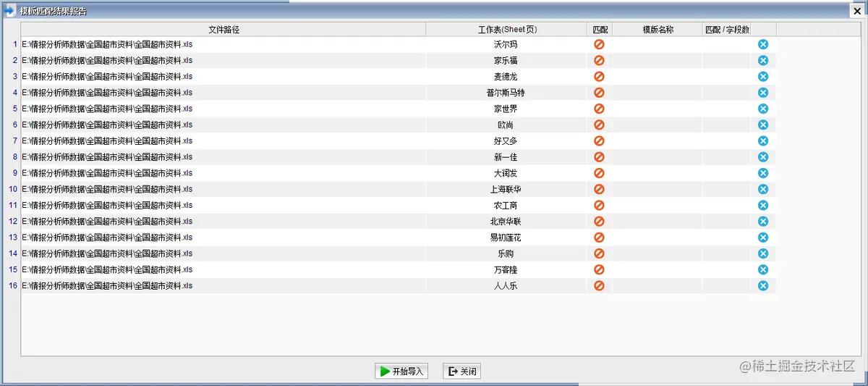The image size is (868, 386).
Task: Select the orange prohibited icon in the 麦德龙 row
Action: [599, 76]
